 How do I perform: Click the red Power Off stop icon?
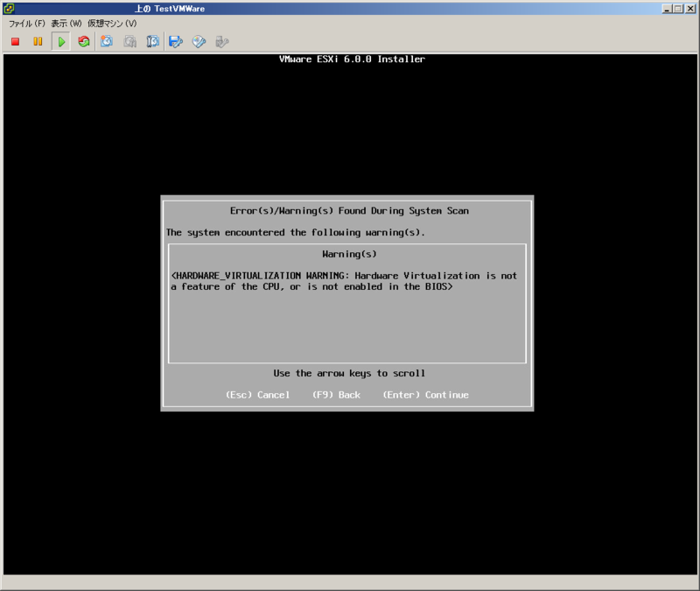tap(15, 41)
